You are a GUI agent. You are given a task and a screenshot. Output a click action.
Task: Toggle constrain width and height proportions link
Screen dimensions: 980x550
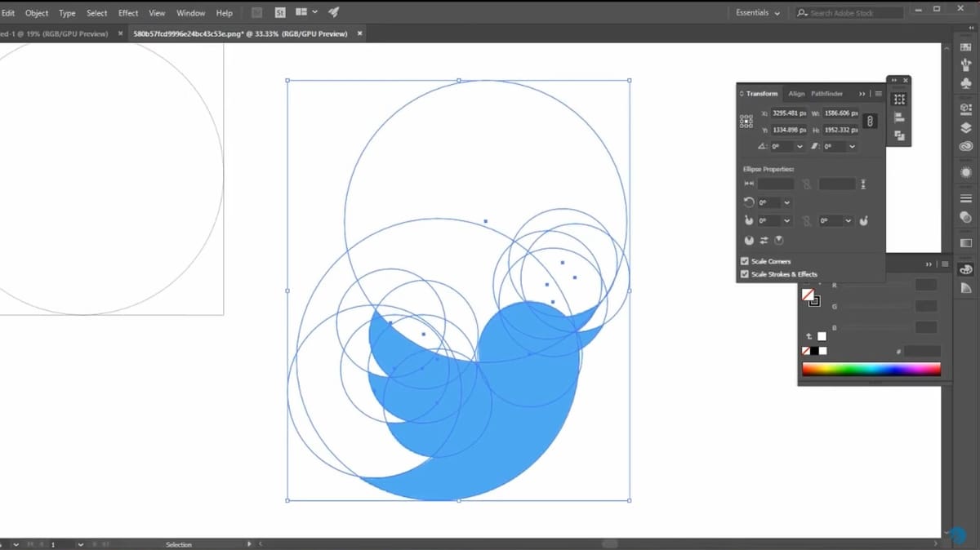click(x=871, y=121)
